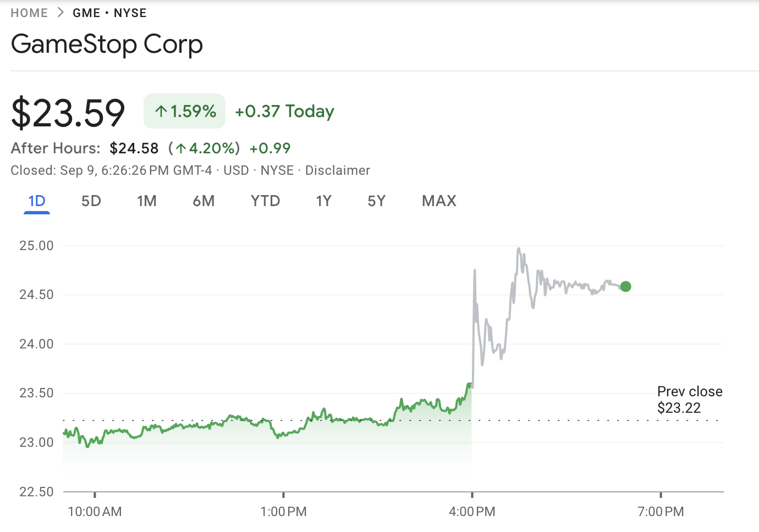View the 1Y chart range

pos(324,201)
